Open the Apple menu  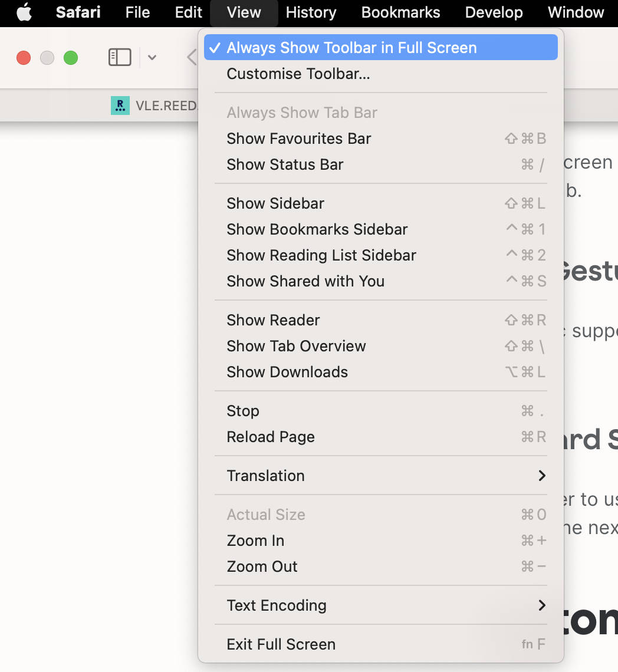point(24,12)
